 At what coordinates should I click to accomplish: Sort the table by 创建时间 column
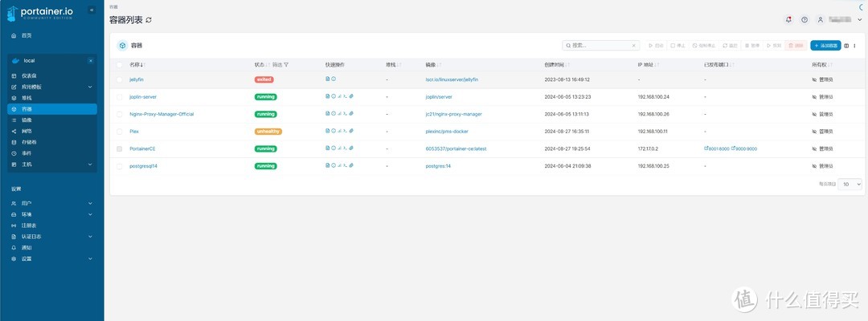click(x=555, y=65)
